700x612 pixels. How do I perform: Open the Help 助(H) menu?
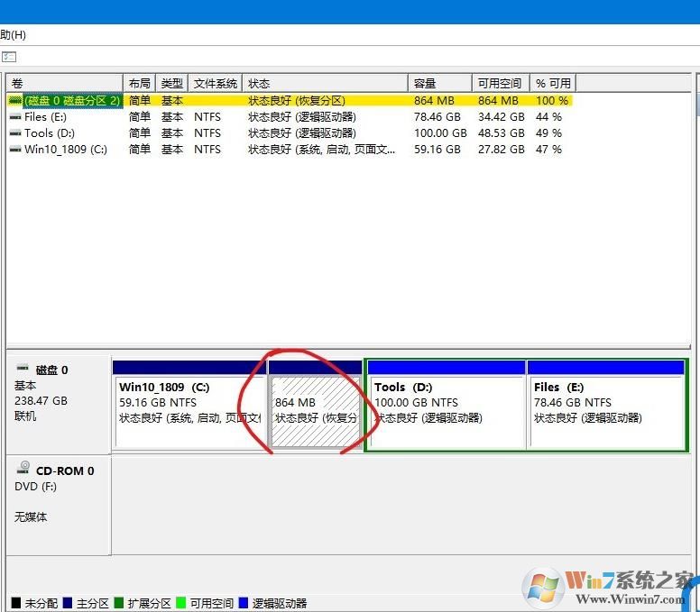(x=13, y=35)
